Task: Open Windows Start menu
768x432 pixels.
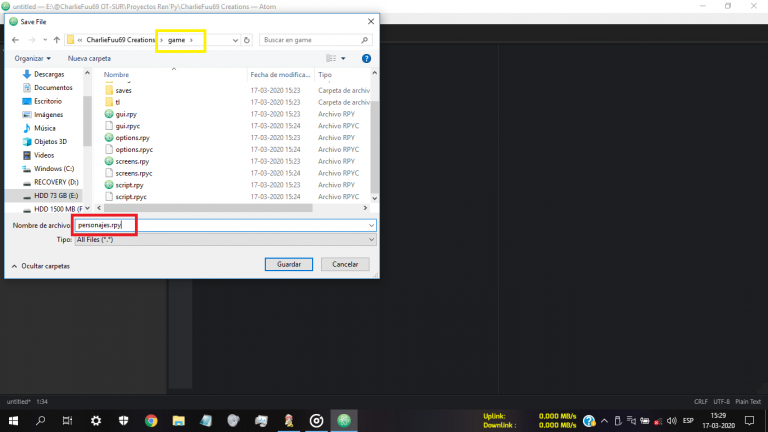Action: tap(14, 420)
